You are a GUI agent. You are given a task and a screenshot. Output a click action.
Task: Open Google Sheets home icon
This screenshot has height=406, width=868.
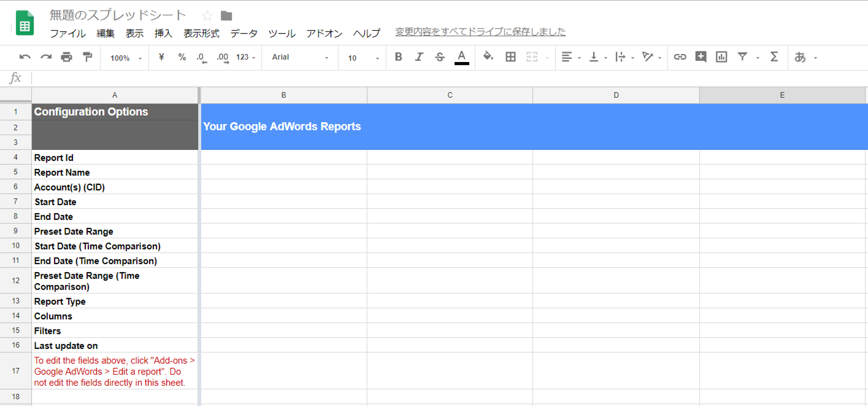point(25,23)
